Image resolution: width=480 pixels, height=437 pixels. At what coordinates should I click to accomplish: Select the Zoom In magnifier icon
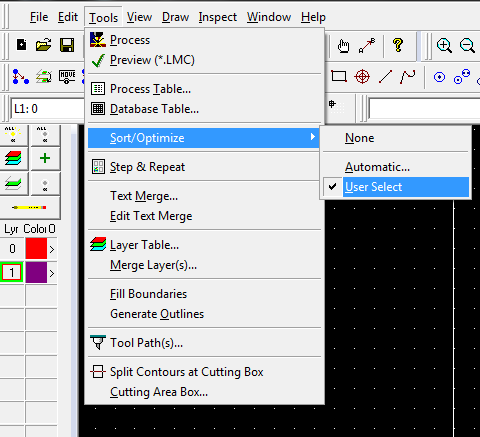point(444,45)
